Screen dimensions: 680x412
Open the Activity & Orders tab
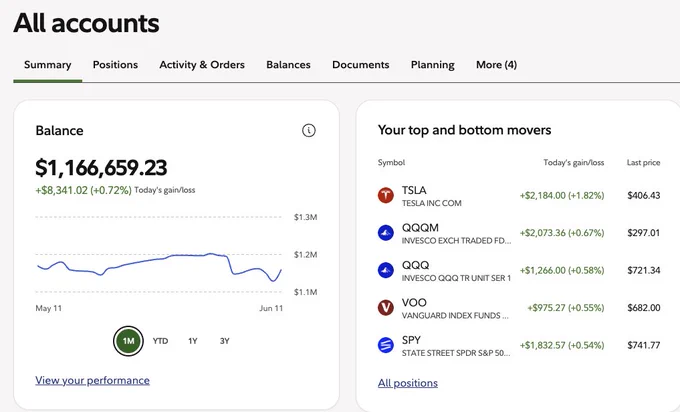(202, 65)
